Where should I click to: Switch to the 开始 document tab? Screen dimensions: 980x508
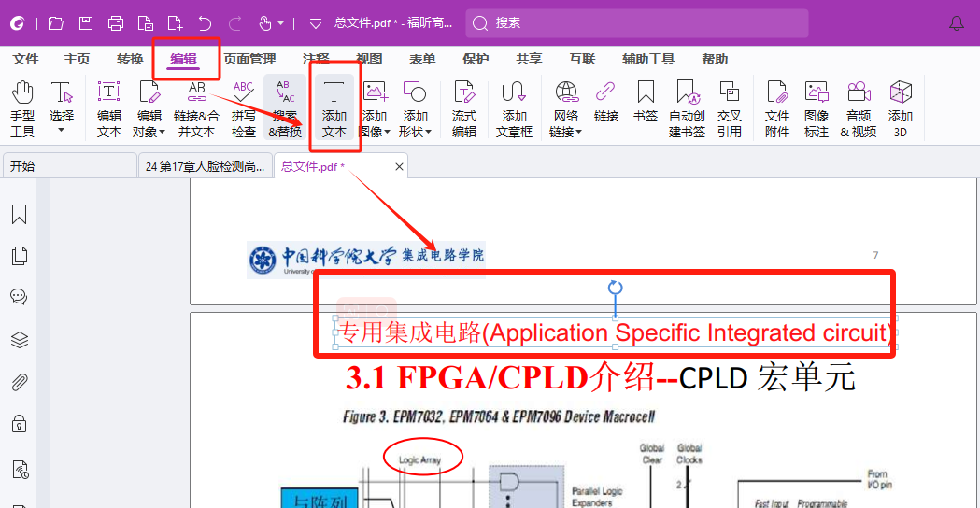[x=69, y=166]
